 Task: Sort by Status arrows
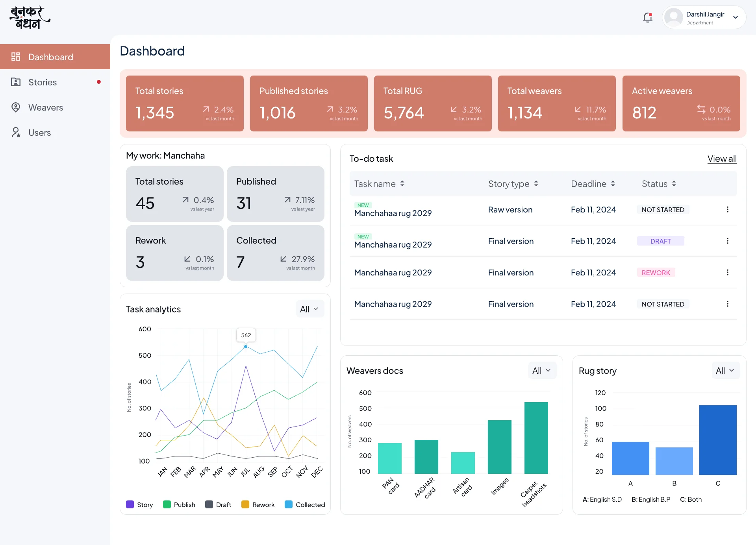point(674,183)
